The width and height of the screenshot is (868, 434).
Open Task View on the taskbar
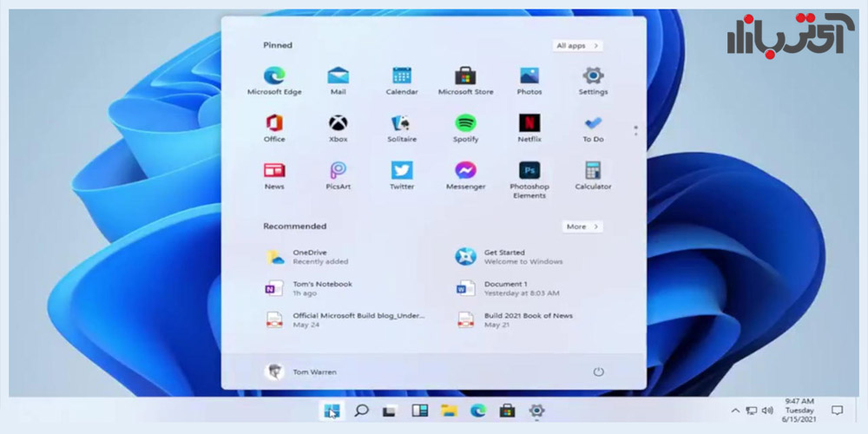point(390,411)
